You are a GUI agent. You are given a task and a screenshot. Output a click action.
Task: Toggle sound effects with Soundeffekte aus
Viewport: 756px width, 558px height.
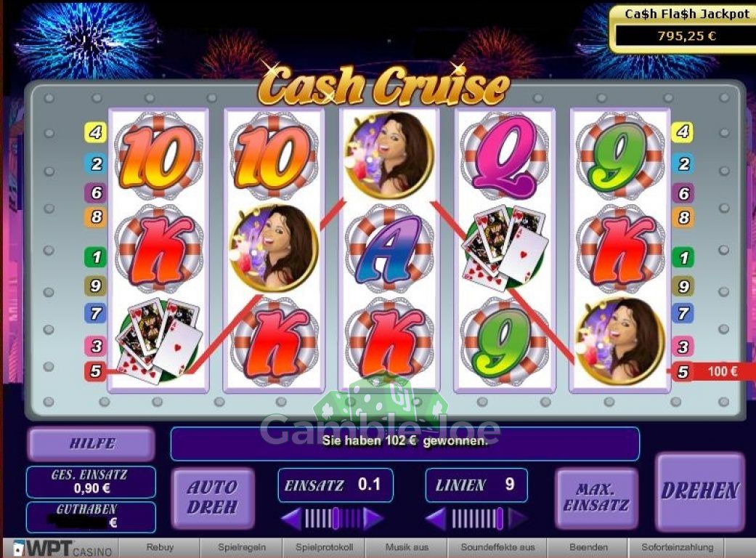[x=497, y=547]
